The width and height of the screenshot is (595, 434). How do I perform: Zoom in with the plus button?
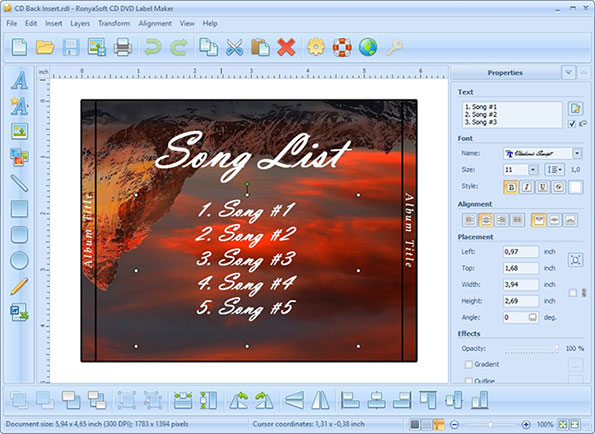point(526,425)
